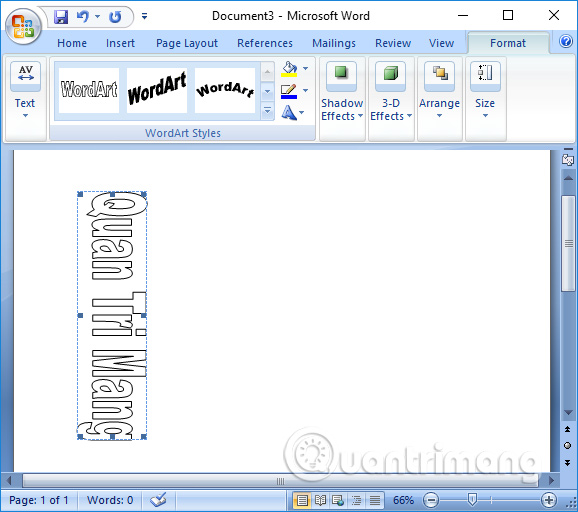The width and height of the screenshot is (578, 512).
Task: Click the Redo arrow in the quick access toolbar
Action: [115, 17]
